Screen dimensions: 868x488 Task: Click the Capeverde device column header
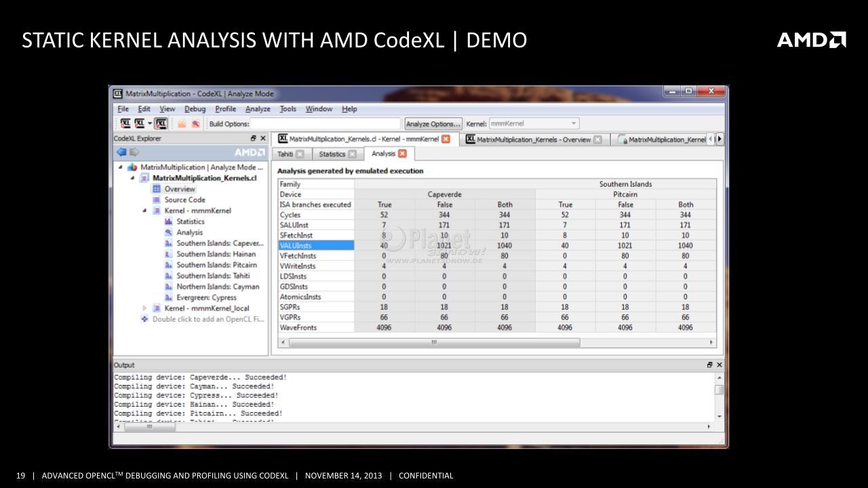click(x=445, y=195)
